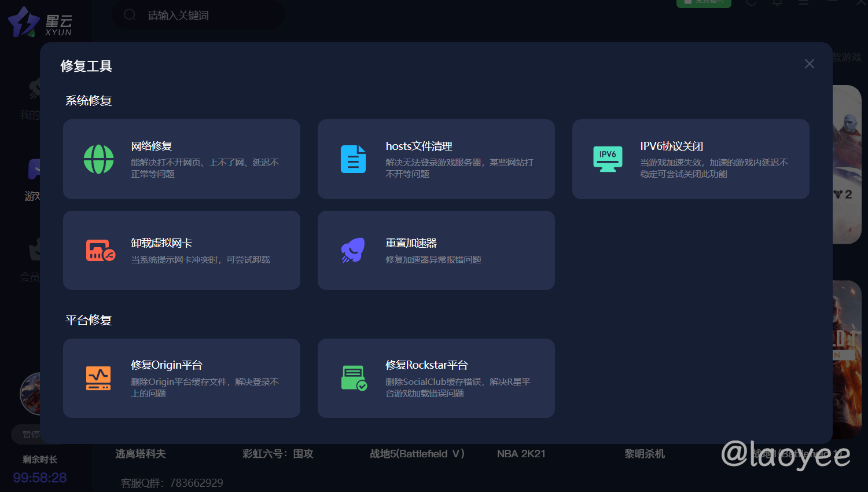Click the IPV6 monitor icon
This screenshot has width=868, height=492.
pos(608,159)
